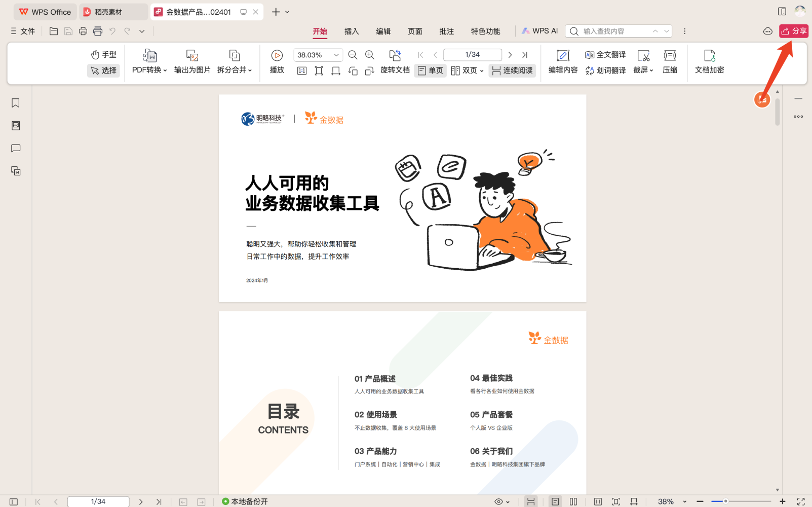Click 全文翻译 full-text translation
812x507 pixels.
tap(605, 55)
